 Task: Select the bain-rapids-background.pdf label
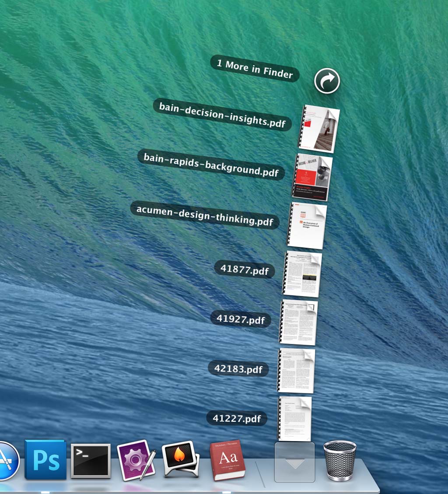pos(211,165)
